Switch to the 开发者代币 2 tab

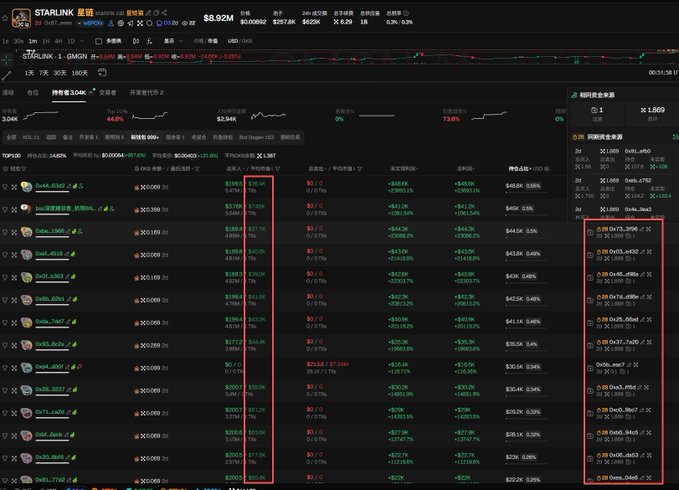click(x=147, y=93)
